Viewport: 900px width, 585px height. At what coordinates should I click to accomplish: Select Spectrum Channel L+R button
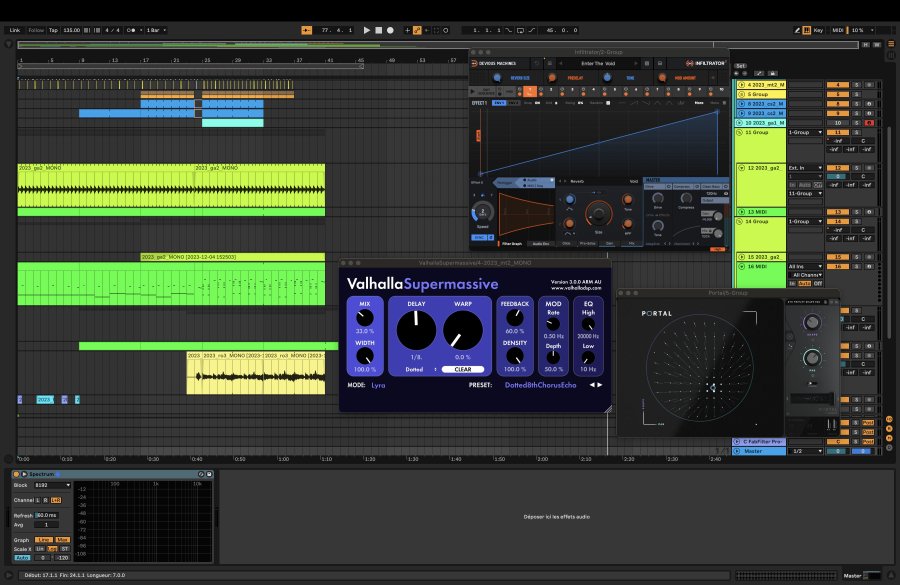56,501
